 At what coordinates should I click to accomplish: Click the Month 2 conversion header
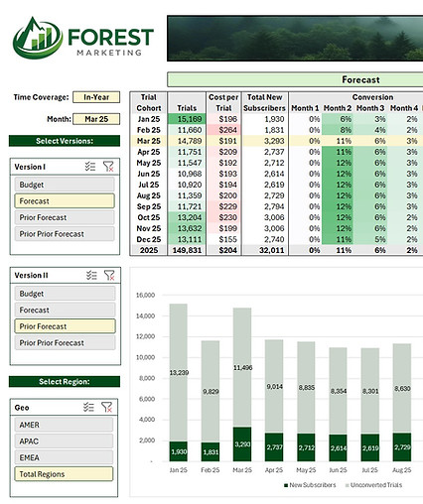tap(338, 108)
